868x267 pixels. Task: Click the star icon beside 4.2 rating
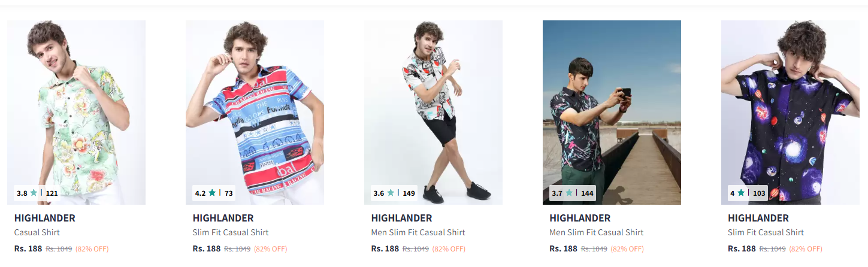(x=212, y=193)
